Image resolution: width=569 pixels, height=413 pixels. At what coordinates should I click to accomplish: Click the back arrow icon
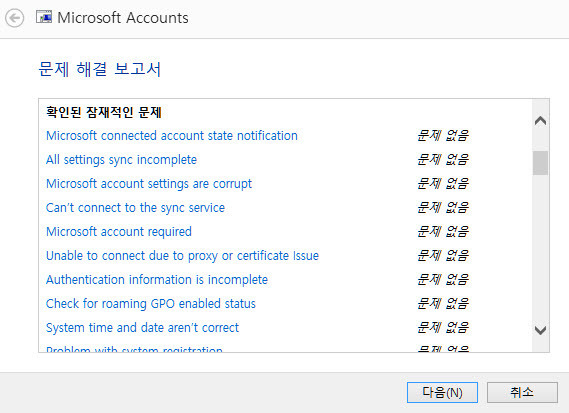(15, 18)
